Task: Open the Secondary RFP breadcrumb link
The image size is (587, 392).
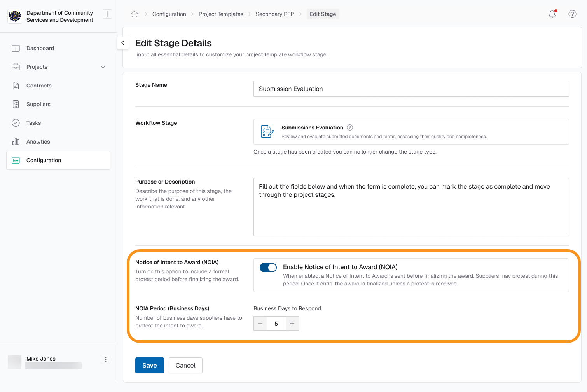Action: [x=275, y=14]
